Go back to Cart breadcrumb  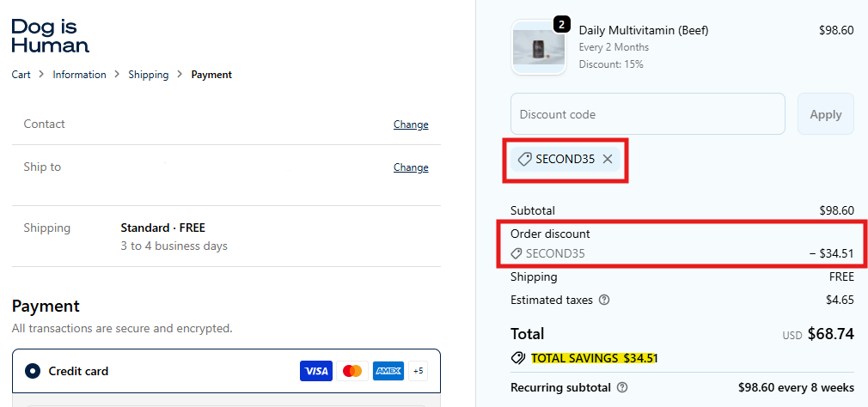[21, 75]
